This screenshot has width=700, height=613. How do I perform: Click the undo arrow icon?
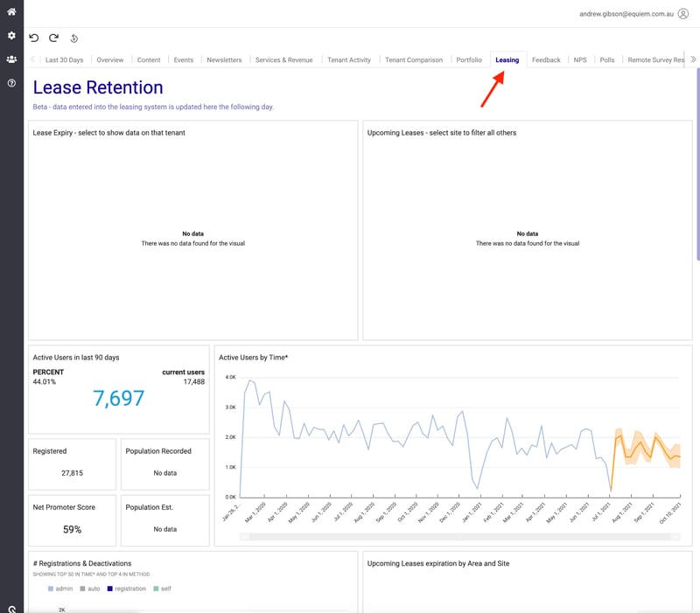(x=34, y=38)
